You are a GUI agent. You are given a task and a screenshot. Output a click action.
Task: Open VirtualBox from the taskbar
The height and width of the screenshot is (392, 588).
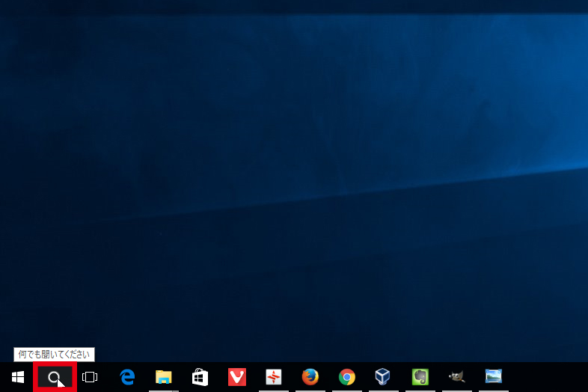[x=383, y=376]
